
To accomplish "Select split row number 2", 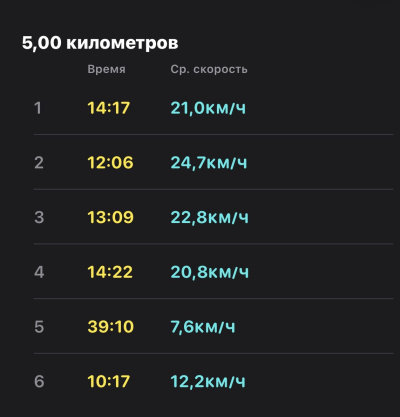I will (213, 162).
